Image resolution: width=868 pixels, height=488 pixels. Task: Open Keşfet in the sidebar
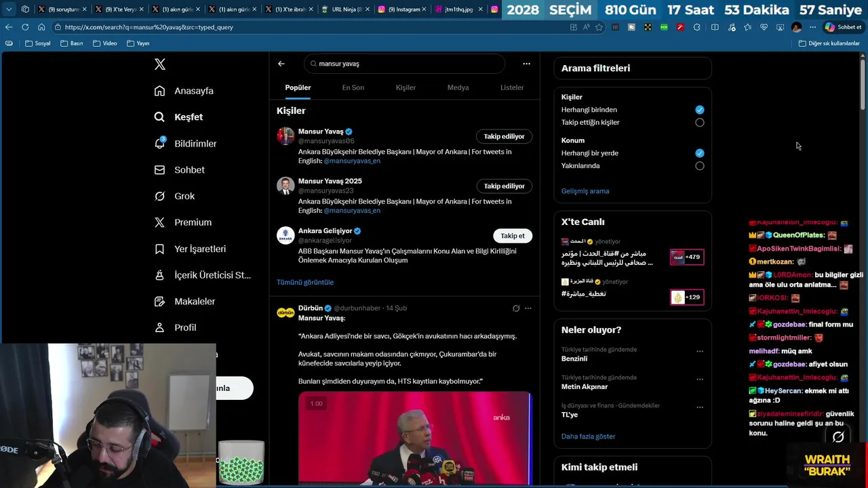[x=179, y=117]
